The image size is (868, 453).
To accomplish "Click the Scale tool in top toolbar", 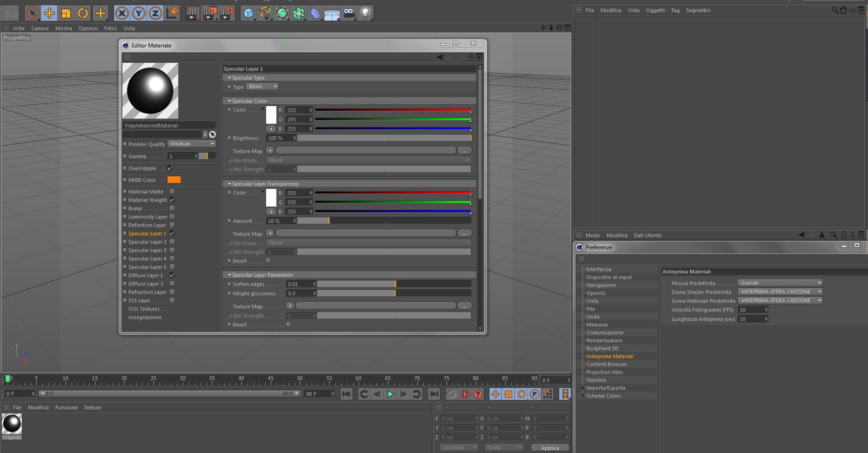I will pos(66,13).
